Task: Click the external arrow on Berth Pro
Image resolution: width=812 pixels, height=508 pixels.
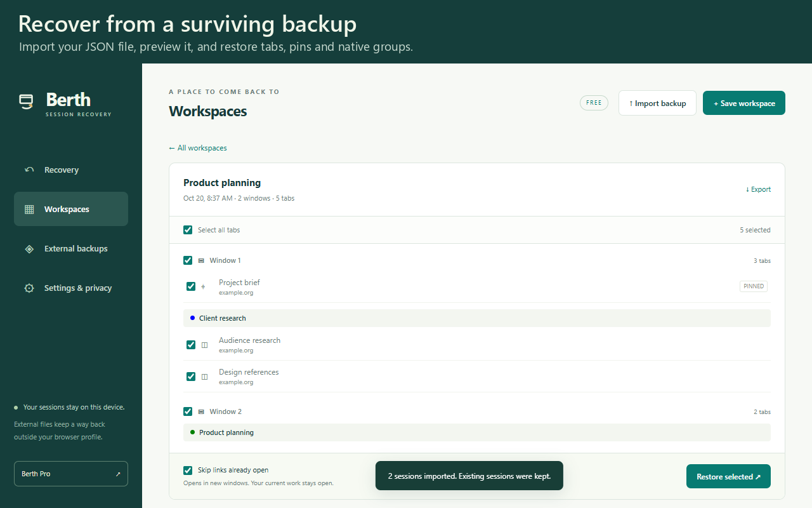Action: coord(117,474)
